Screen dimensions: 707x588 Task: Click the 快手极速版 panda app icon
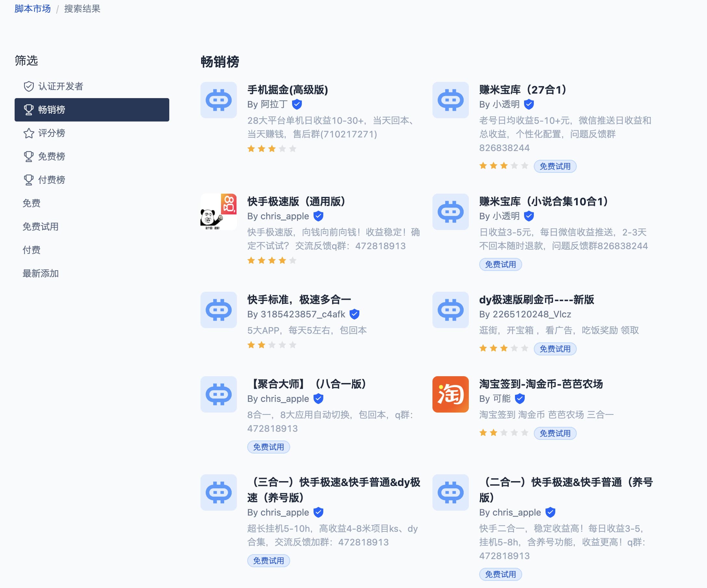tap(218, 212)
